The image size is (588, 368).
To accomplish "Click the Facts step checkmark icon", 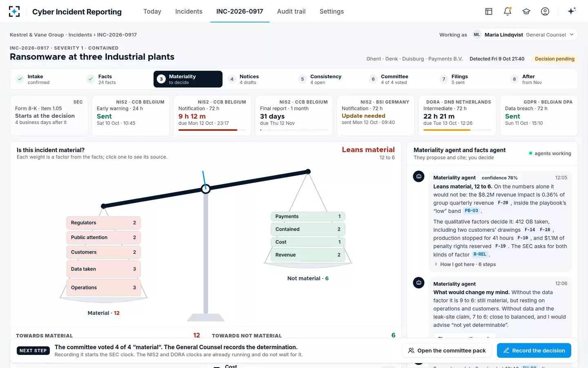I will (x=91, y=79).
